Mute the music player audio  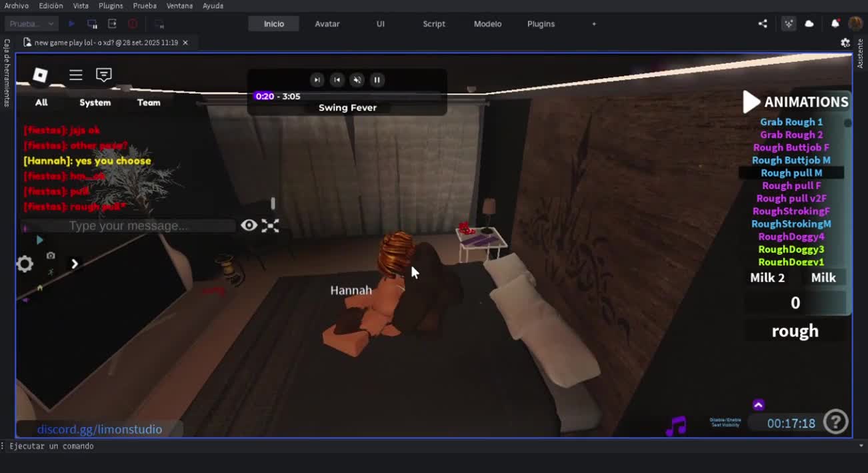[357, 80]
